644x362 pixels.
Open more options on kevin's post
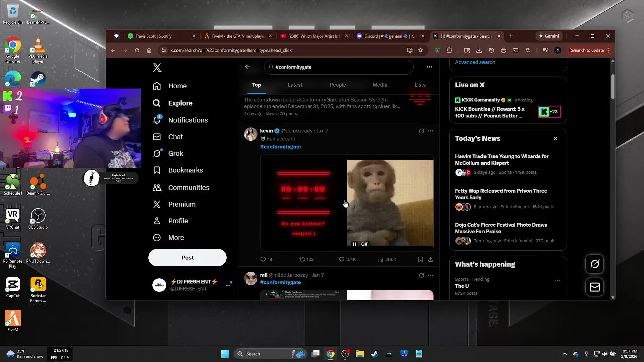click(430, 131)
